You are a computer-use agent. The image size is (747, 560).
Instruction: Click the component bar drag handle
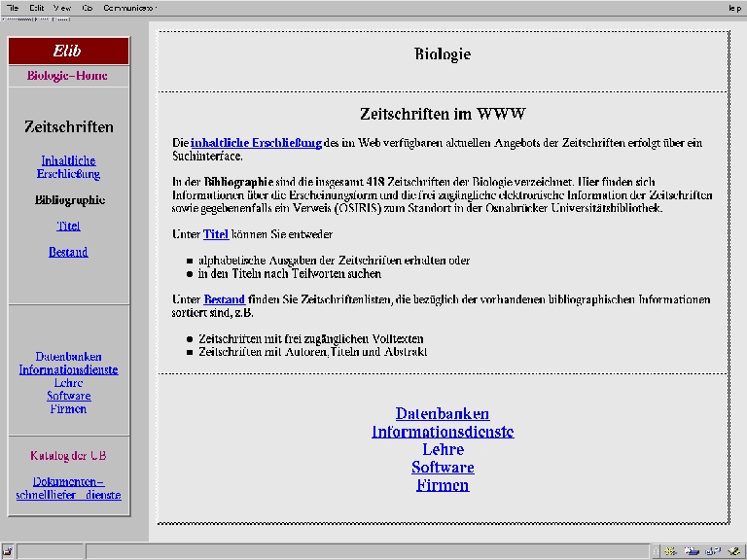coord(656,551)
